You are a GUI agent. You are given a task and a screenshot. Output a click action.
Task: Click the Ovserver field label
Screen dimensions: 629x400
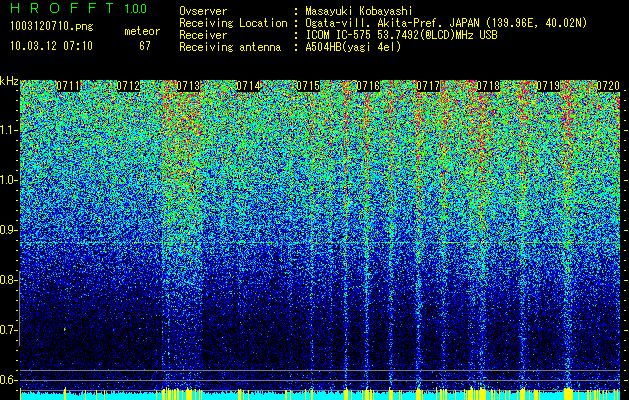point(203,11)
